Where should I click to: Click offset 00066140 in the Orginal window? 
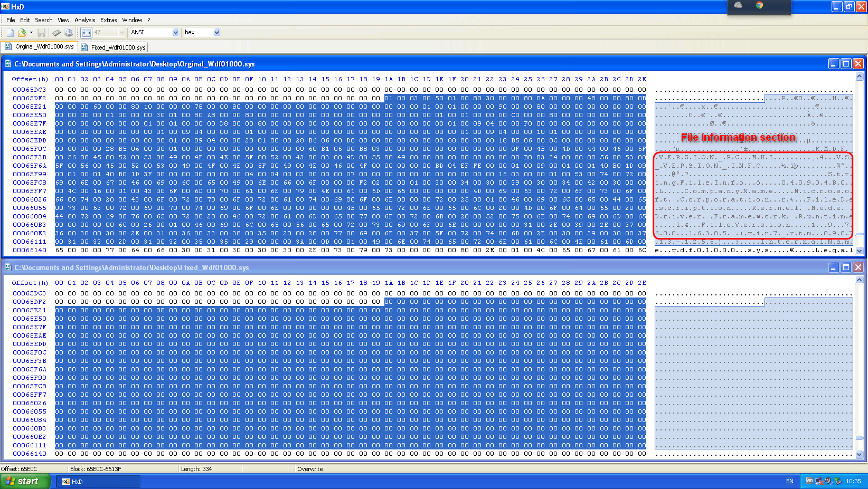tap(30, 250)
